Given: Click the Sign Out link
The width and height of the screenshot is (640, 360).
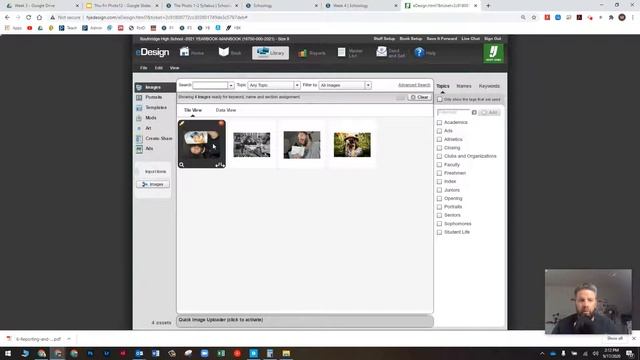Looking at the screenshot, I should (x=493, y=39).
